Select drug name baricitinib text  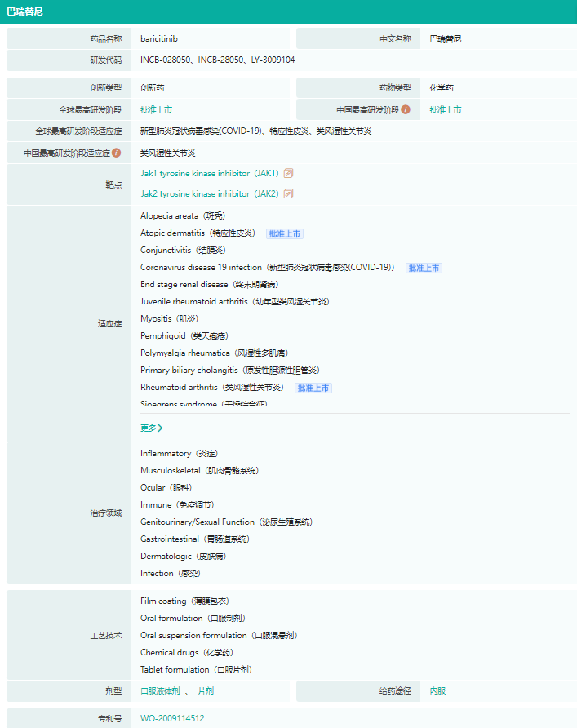pyautogui.click(x=159, y=38)
